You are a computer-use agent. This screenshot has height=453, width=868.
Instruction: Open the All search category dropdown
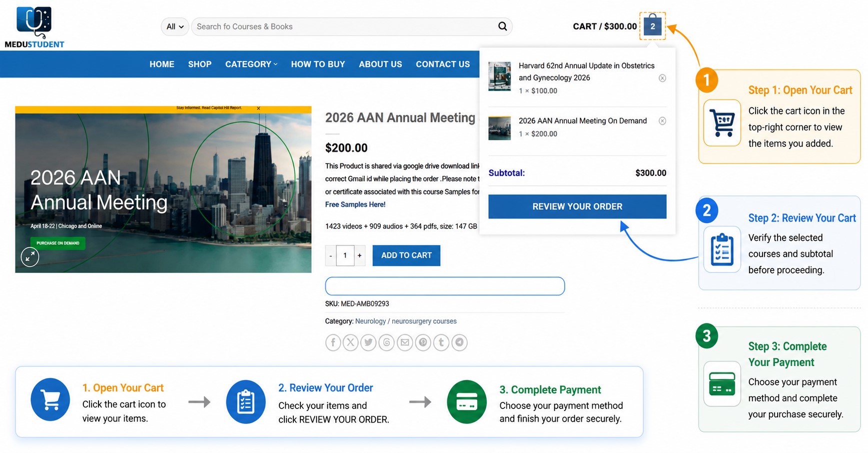pos(175,26)
